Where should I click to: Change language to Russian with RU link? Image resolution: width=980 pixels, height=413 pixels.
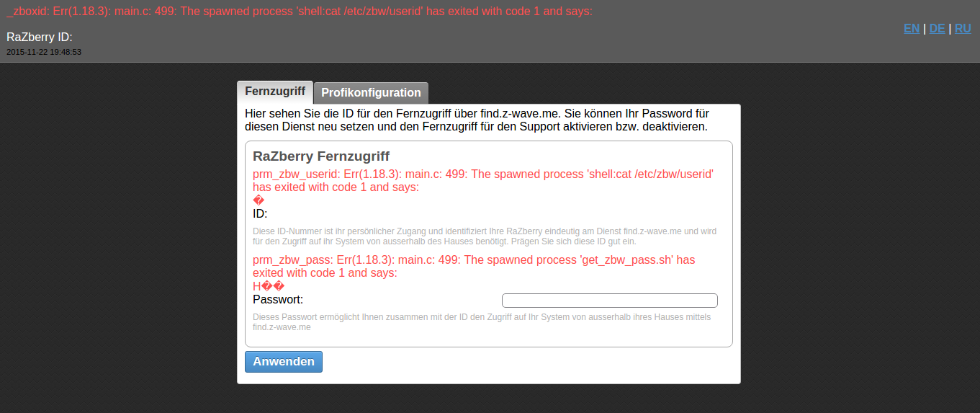click(x=963, y=29)
